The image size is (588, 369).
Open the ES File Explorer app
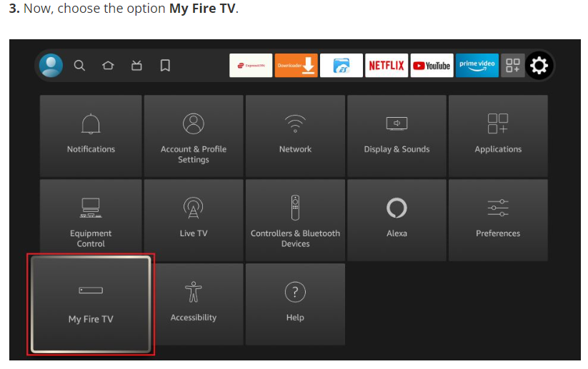(341, 66)
